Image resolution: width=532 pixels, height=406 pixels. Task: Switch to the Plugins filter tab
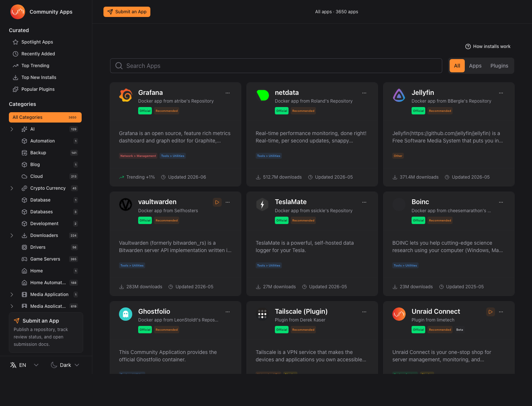pyautogui.click(x=499, y=66)
